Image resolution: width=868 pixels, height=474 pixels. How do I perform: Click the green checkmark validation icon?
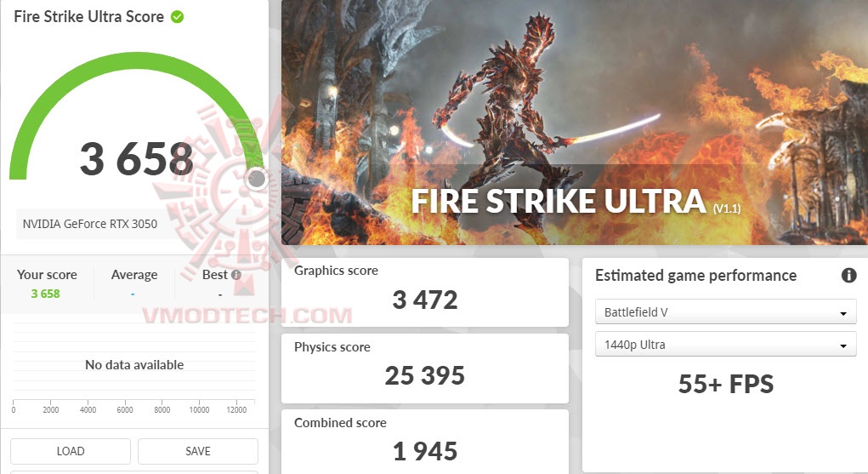click(x=177, y=17)
